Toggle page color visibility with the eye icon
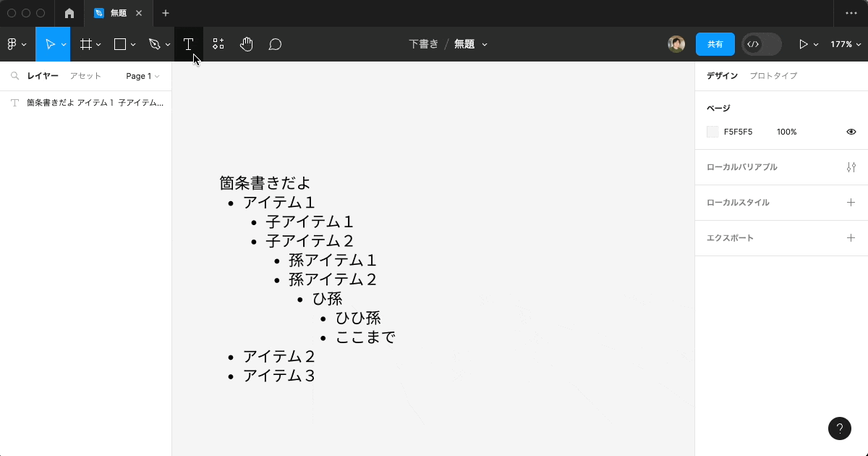 click(x=851, y=132)
